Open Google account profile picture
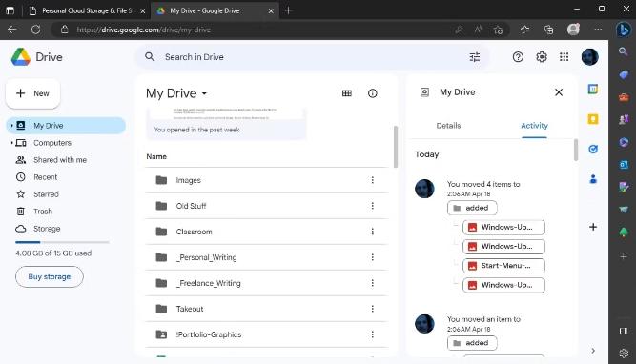The image size is (636, 364). pyautogui.click(x=589, y=57)
